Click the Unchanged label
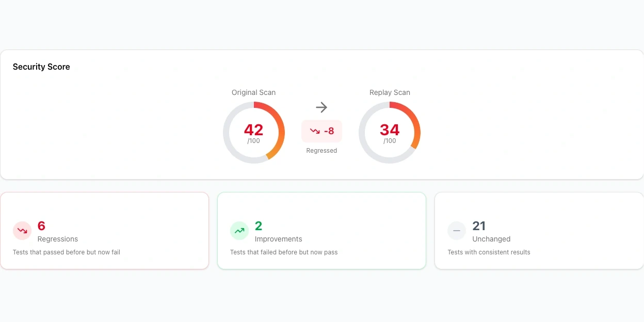This screenshot has height=322, width=644. [491, 239]
